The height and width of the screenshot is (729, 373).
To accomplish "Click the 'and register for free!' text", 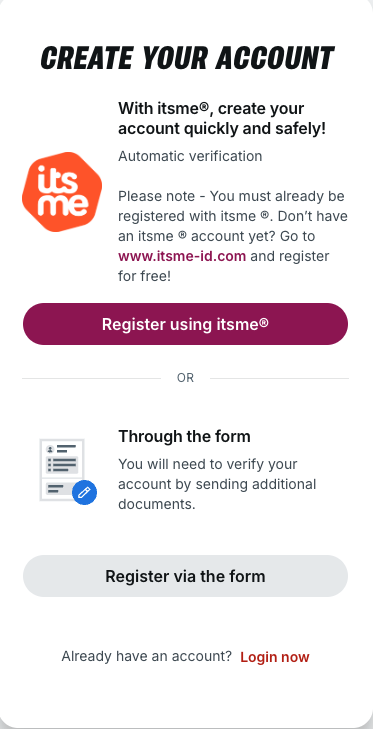I will (223, 266).
